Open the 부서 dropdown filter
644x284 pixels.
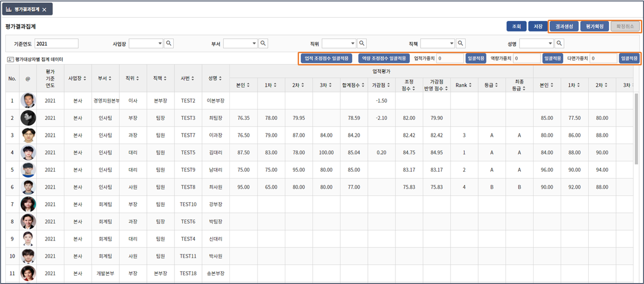(x=240, y=43)
